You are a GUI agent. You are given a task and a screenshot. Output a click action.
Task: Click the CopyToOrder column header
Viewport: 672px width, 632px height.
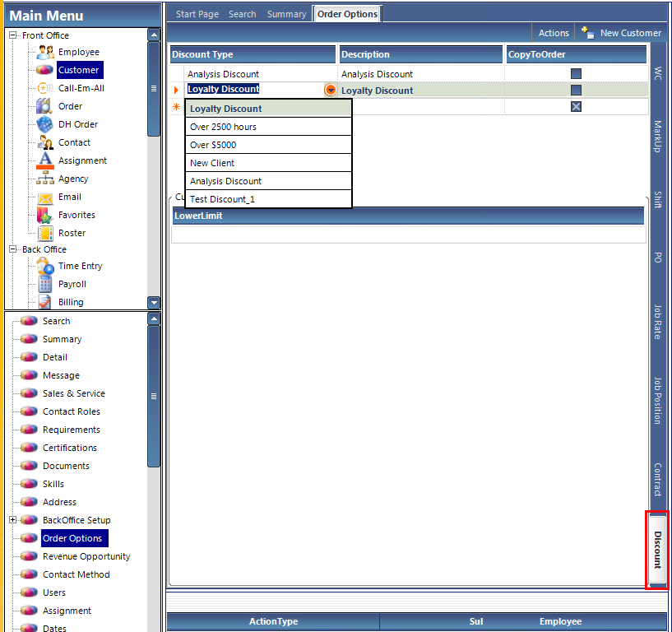576,54
